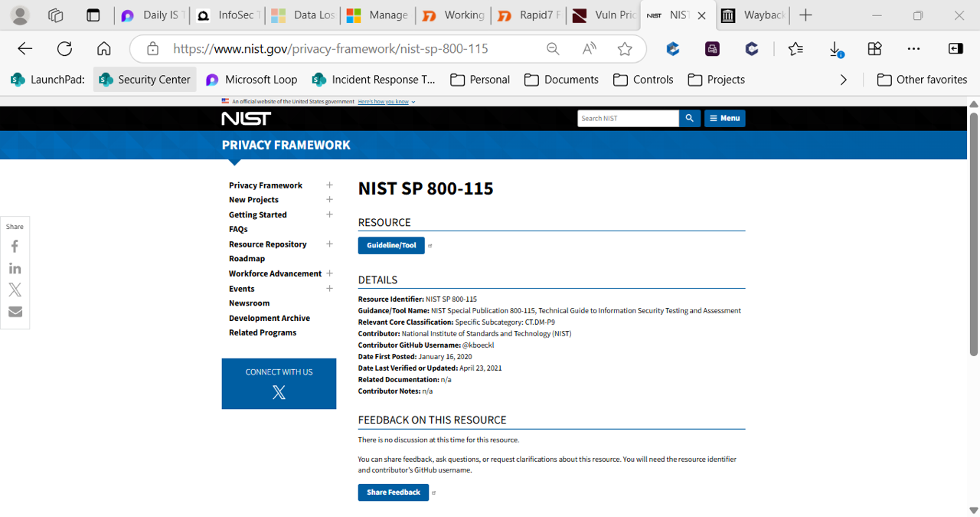Add this page to favorites star
Viewport: 980px width, 517px height.
coord(625,49)
